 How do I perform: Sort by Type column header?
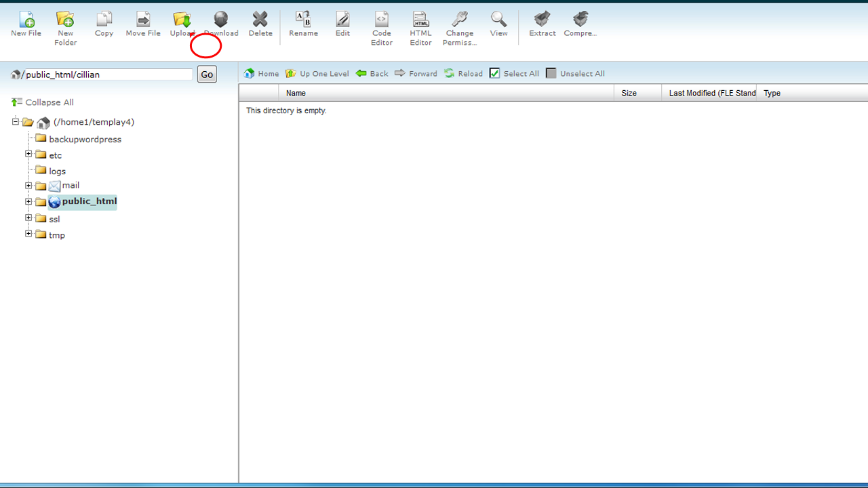tap(812, 93)
